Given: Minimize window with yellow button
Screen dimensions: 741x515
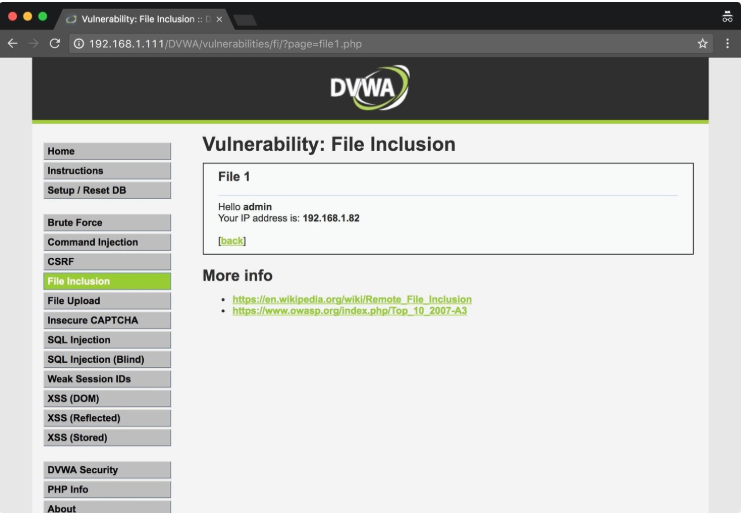Looking at the screenshot, I should (27, 17).
